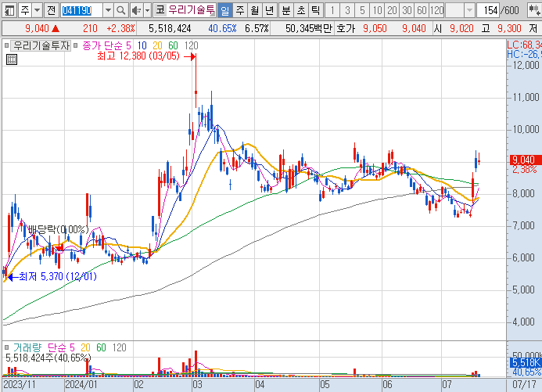Click the 154 candle count field
The width and height of the screenshot is (542, 392).
coord(488,10)
